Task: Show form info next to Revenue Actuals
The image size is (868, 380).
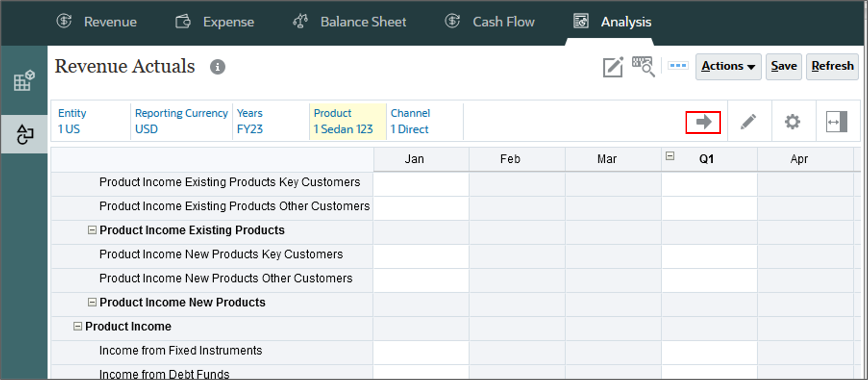Action: coord(217,66)
